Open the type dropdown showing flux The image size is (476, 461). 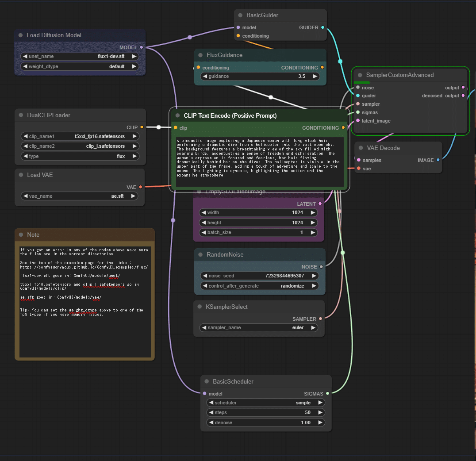[x=80, y=156]
